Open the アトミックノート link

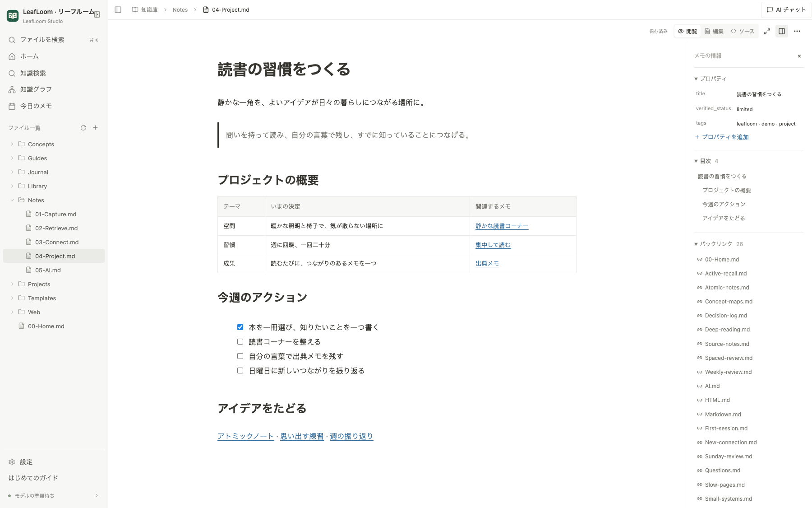[245, 436]
